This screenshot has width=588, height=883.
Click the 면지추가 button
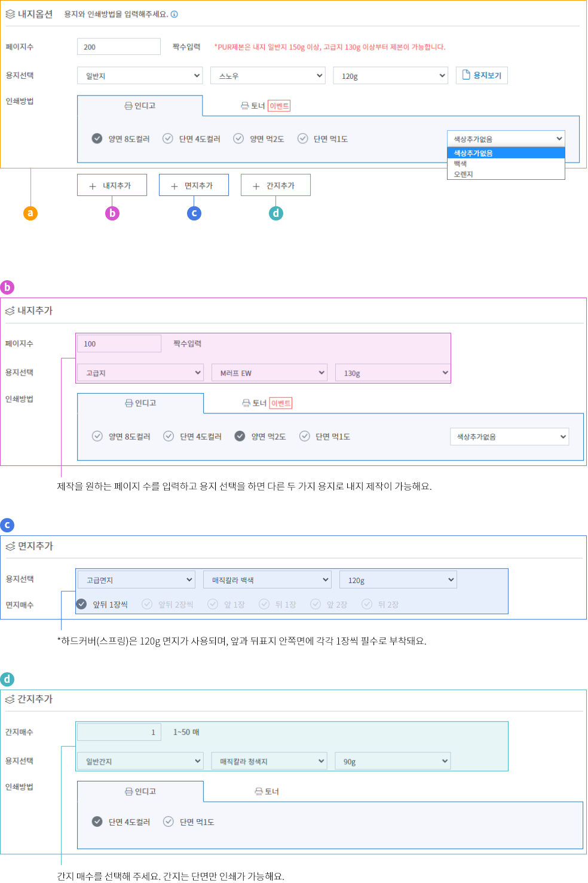point(194,186)
